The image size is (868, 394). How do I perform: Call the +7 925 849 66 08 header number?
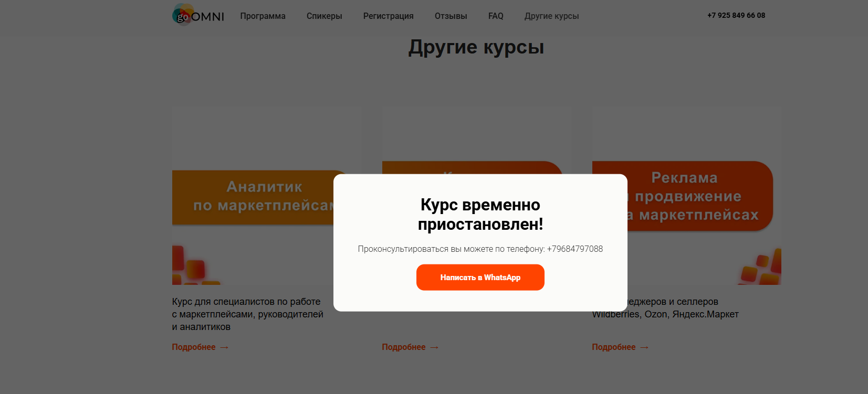(x=736, y=15)
